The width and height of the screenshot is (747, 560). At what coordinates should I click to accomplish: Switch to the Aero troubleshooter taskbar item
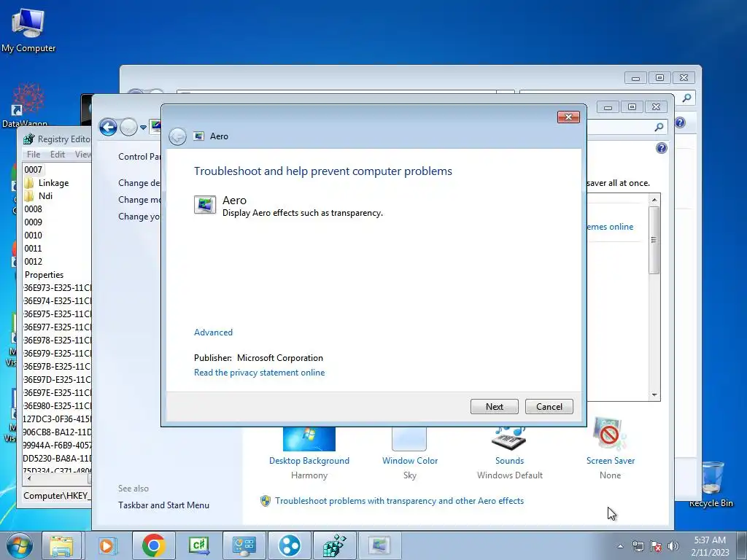click(379, 545)
